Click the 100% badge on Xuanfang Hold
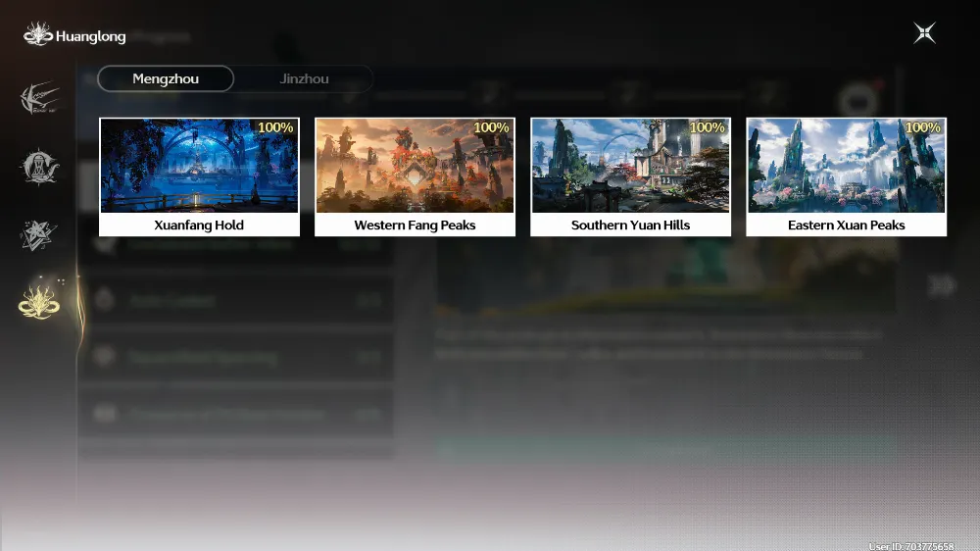The width and height of the screenshot is (980, 551). pyautogui.click(x=275, y=127)
